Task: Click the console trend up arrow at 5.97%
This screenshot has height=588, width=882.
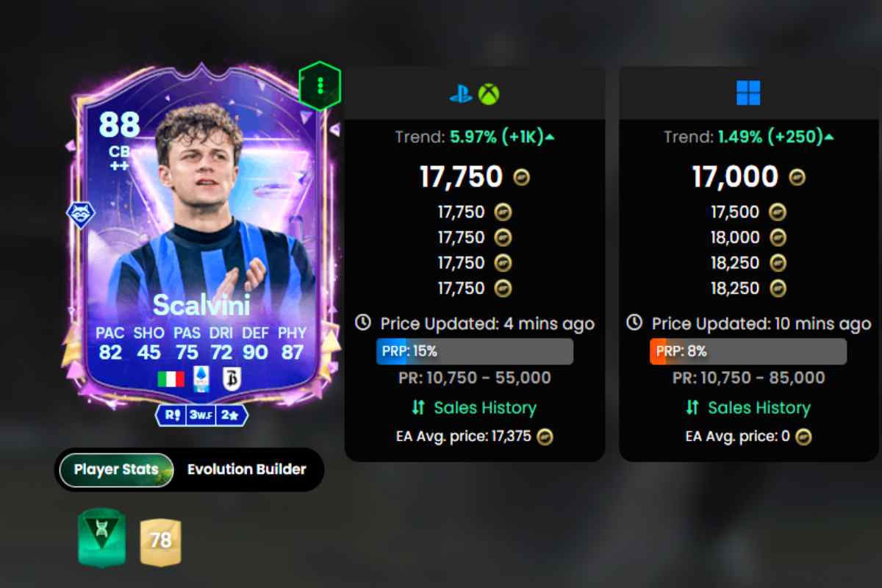Action: tap(550, 137)
